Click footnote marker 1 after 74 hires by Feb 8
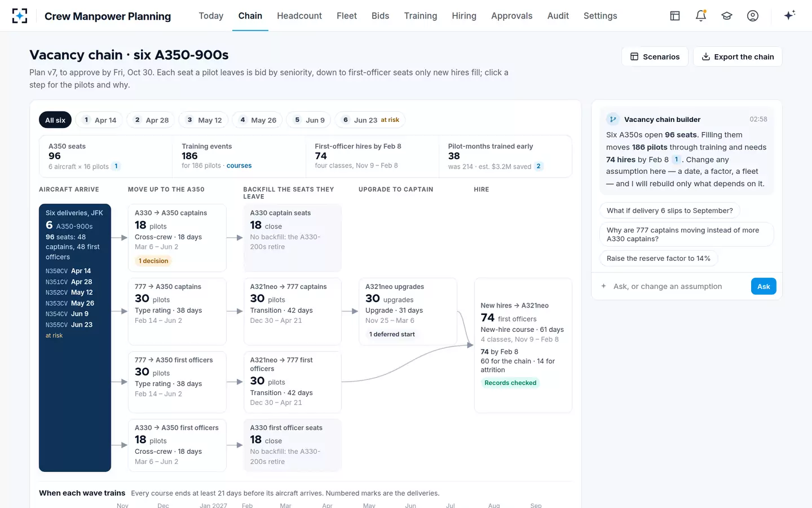Viewport: 812px width, 508px height. click(676, 159)
